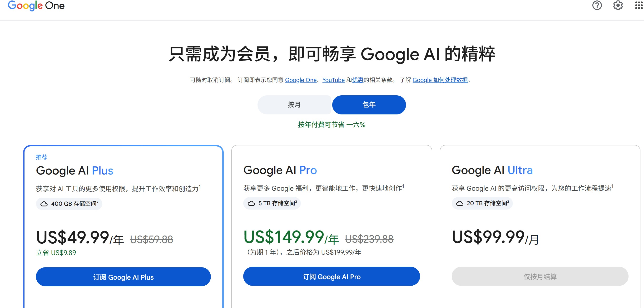Viewport: 644px width, 308px height.
Task: Open the settings gear icon
Action: [x=618, y=5]
